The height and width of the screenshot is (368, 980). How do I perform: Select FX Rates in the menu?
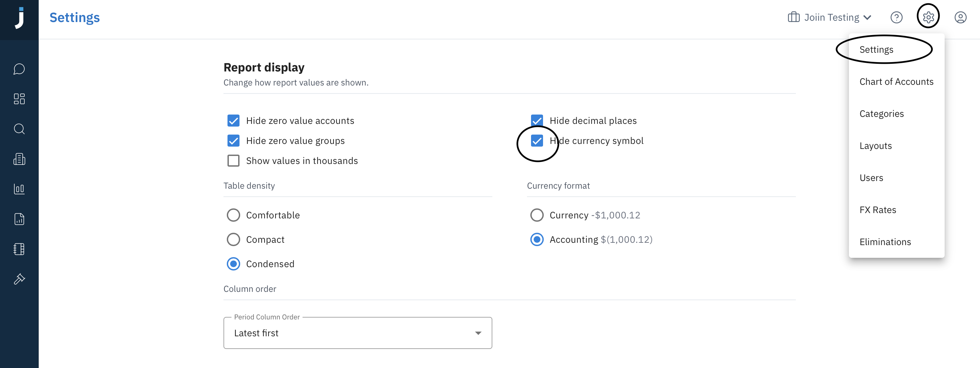pos(878,210)
